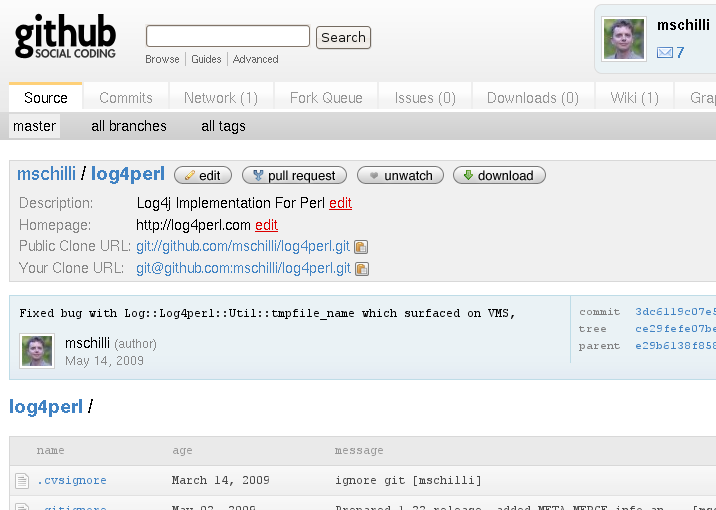Screen dimensions: 716x510
Task: Open the .cvsignore file
Action: (72, 480)
